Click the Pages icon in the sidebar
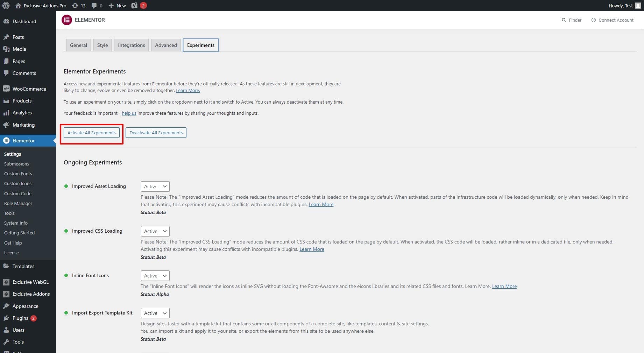 [x=6, y=61]
